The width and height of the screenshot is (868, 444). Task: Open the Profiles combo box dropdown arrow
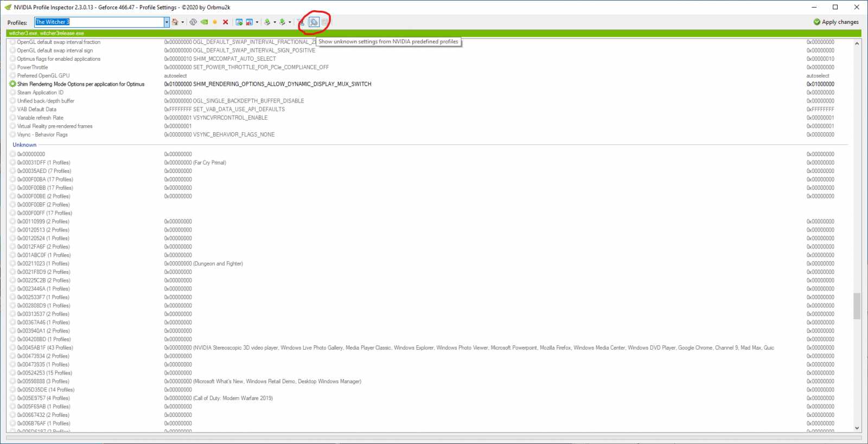pos(167,22)
